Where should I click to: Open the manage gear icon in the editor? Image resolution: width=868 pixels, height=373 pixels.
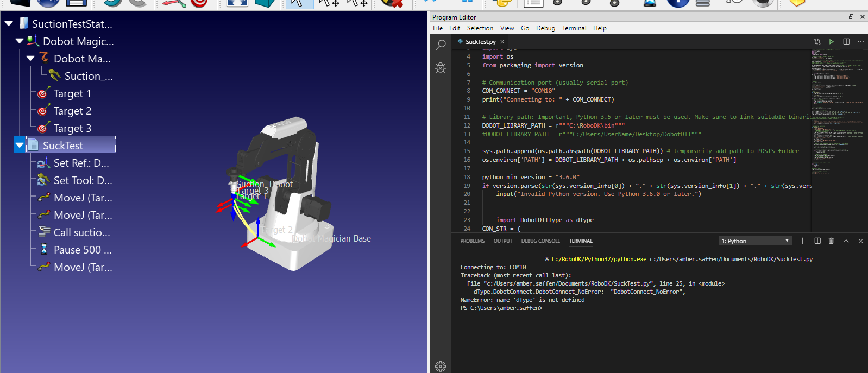click(x=441, y=366)
